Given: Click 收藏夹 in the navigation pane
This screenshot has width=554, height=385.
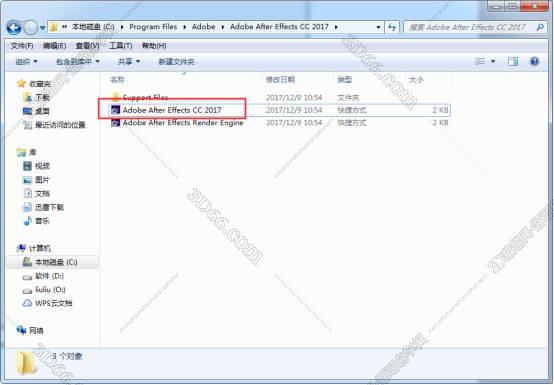Looking at the screenshot, I should 40,84.
